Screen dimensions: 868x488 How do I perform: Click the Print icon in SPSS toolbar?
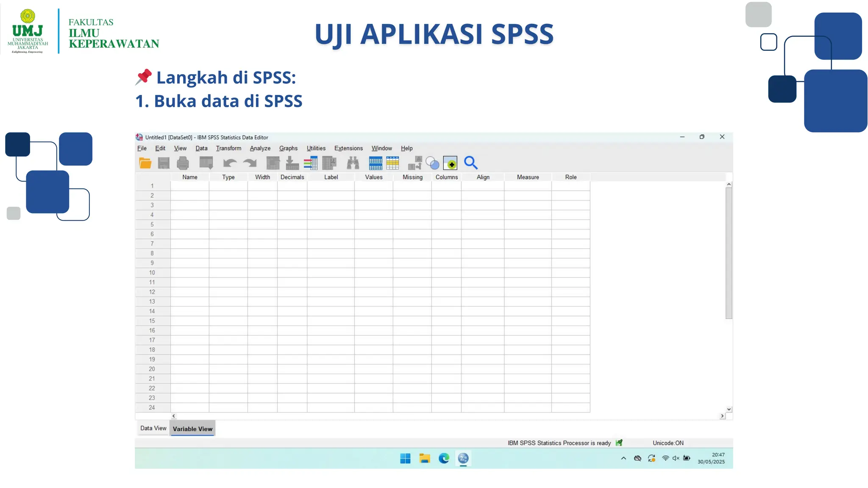[183, 163]
